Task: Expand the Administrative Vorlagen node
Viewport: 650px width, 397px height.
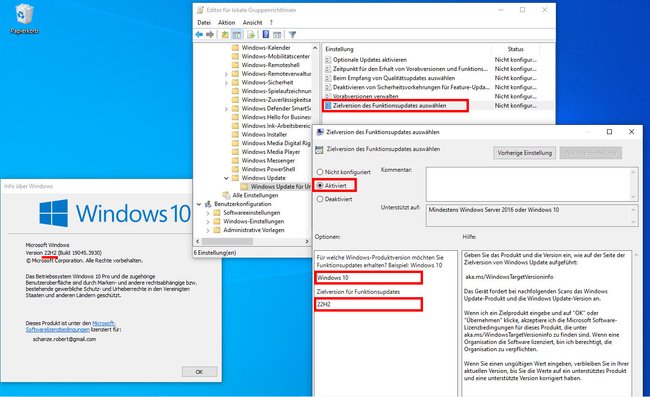Action: tap(208, 230)
